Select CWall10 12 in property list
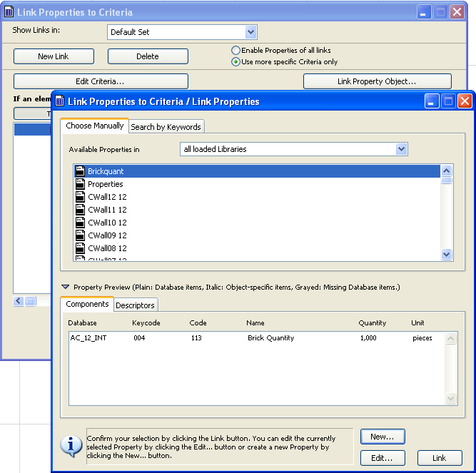This screenshot has height=473, width=476. pyautogui.click(x=258, y=223)
